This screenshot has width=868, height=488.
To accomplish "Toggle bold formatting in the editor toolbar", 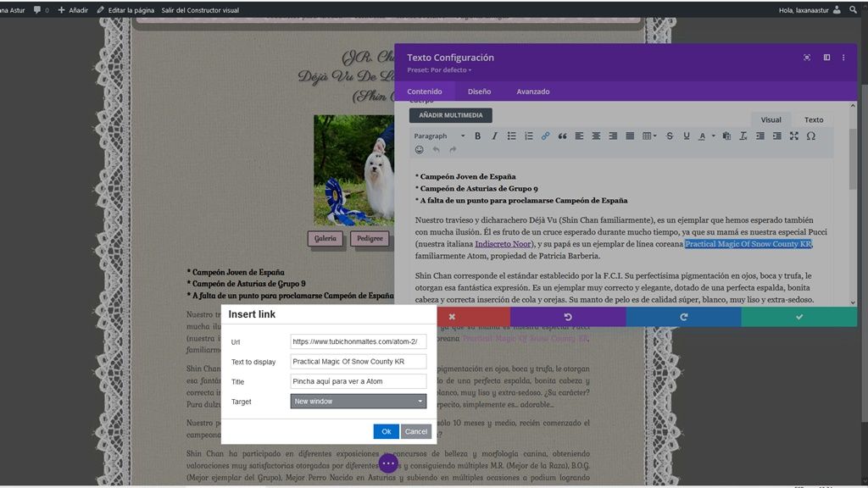I will (478, 136).
